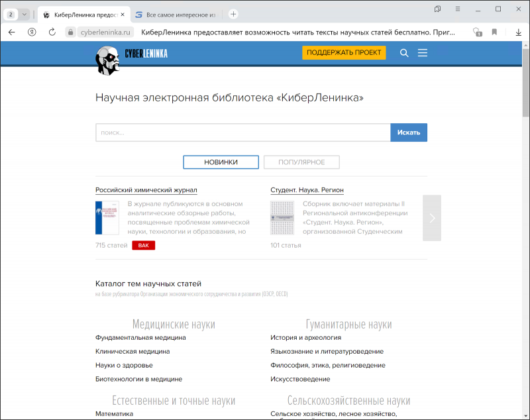Click the 'Каталог тем научных статей' heading

coord(148,284)
